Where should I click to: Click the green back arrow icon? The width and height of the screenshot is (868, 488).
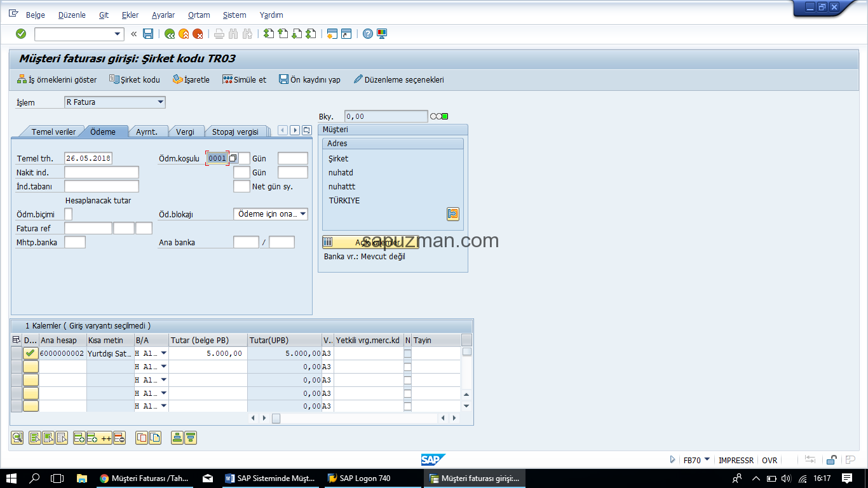click(x=170, y=34)
